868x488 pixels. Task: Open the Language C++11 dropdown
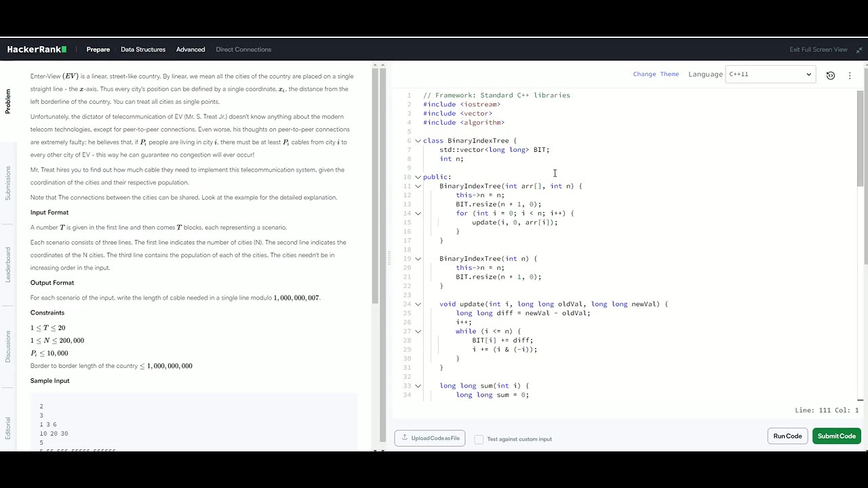click(x=770, y=75)
